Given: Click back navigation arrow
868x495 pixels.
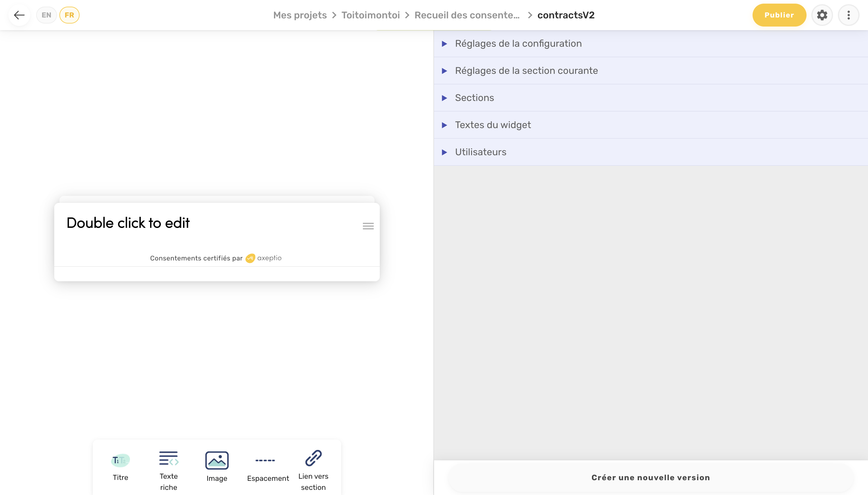Looking at the screenshot, I should (18, 15).
